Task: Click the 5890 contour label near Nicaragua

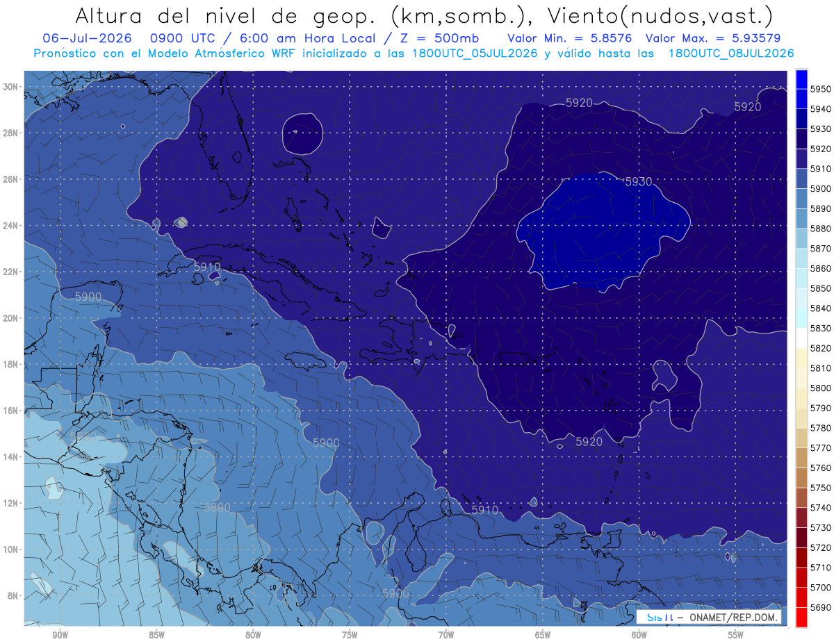Action: point(216,507)
